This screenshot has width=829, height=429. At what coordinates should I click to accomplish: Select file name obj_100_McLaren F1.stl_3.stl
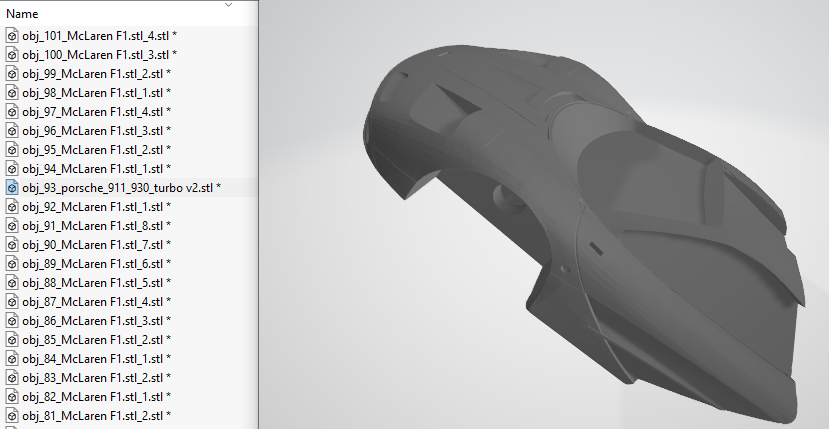[99, 55]
